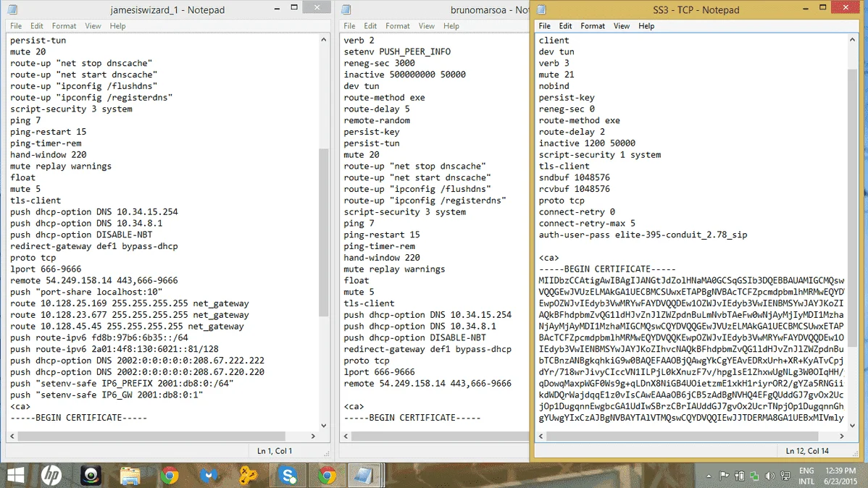The image size is (868, 488).
Task: Open Edit menu in jamesiswizard_1 Notepad
Action: 36,26
